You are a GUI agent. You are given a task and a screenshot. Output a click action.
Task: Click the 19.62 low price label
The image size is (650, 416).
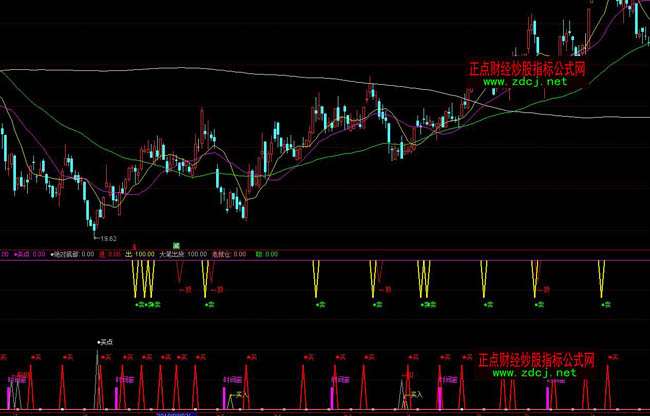point(108,239)
